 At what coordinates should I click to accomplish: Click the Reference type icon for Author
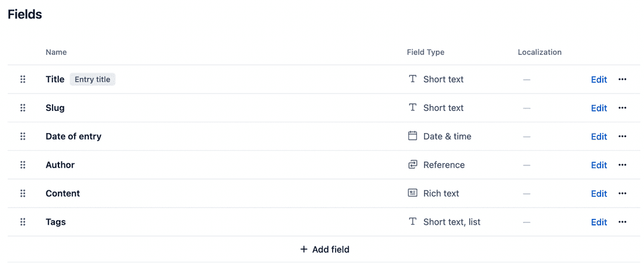[413, 165]
